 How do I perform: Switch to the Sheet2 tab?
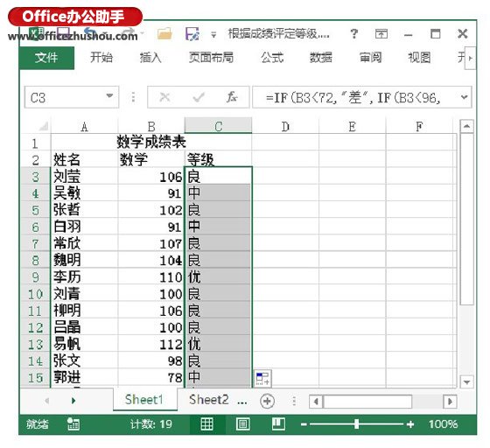click(x=209, y=400)
